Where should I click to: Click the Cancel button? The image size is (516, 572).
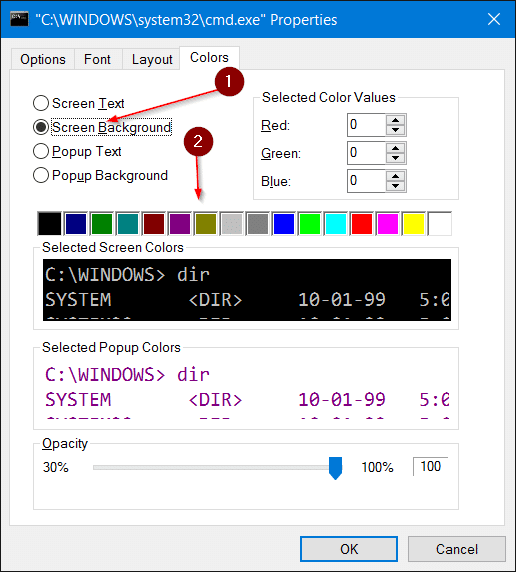457,549
